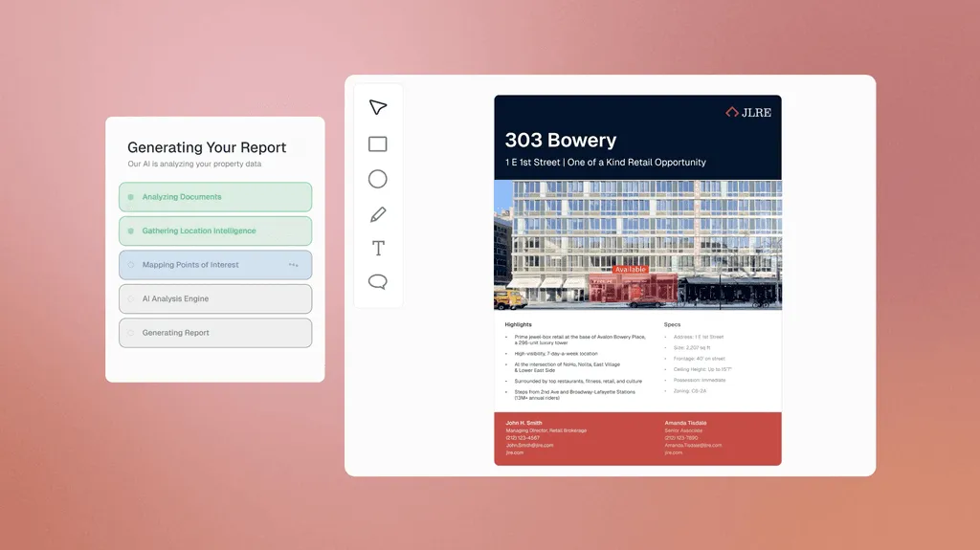The height and width of the screenshot is (550, 980).
Task: Pick the pencil draw tool
Action: pyautogui.click(x=378, y=214)
